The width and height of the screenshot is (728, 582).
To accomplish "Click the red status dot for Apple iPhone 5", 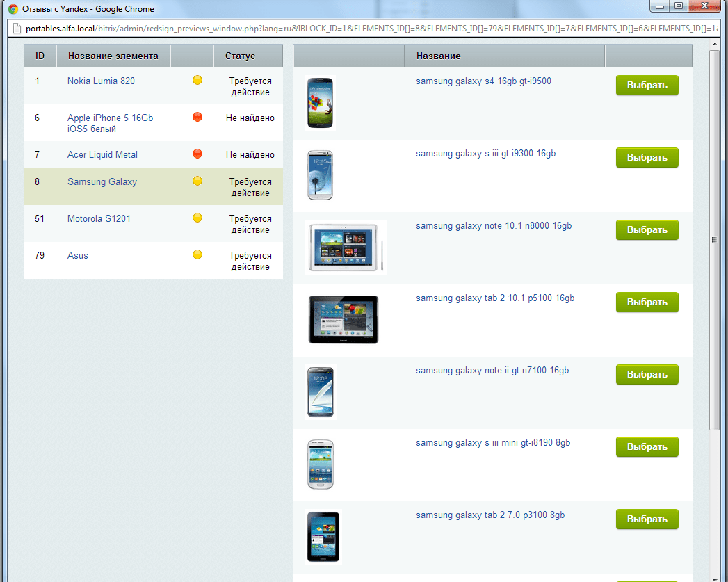I will 197,117.
